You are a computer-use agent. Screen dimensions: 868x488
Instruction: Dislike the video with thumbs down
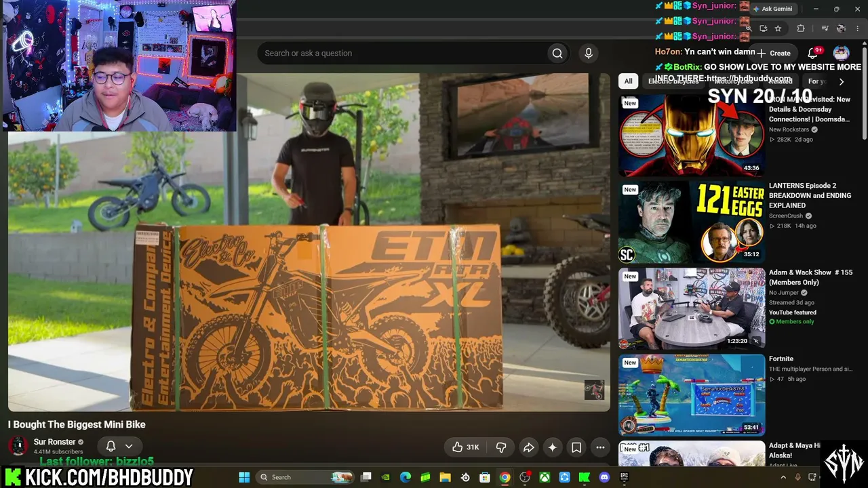[501, 447]
